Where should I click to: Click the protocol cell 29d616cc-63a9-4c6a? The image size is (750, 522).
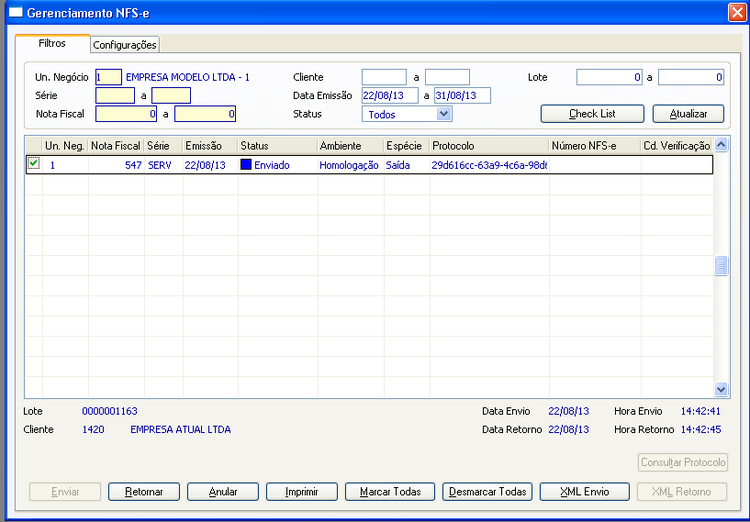[489, 165]
